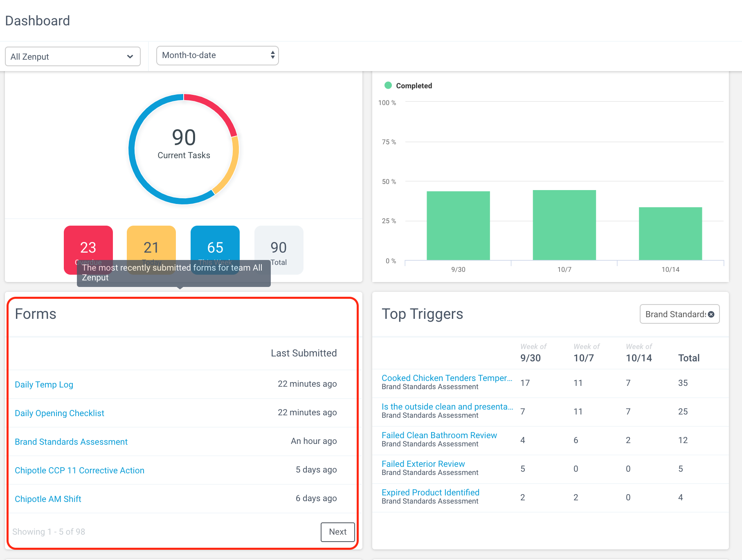Open the Brand Standards Assessment form link
This screenshot has width=742, height=560.
(x=71, y=442)
